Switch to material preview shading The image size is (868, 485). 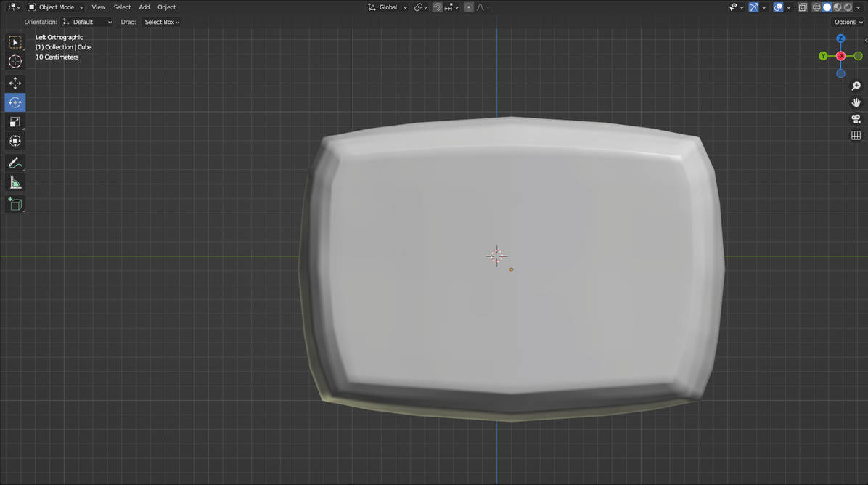tap(838, 7)
